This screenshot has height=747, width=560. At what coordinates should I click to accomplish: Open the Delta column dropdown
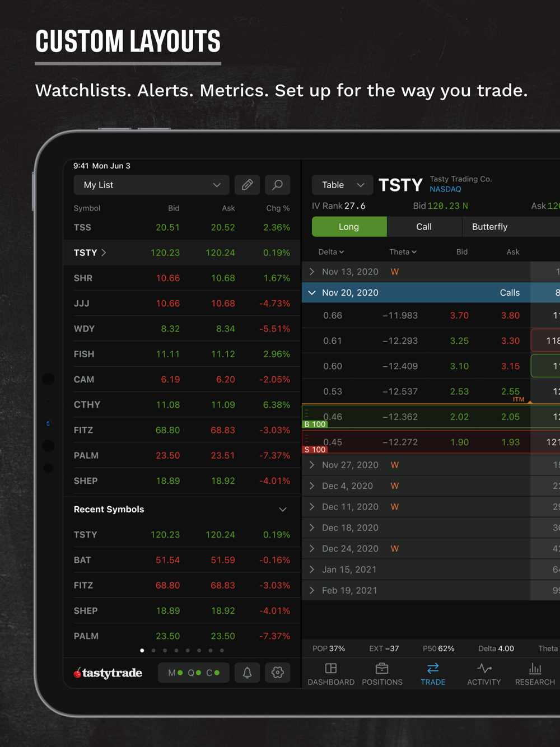click(x=331, y=252)
